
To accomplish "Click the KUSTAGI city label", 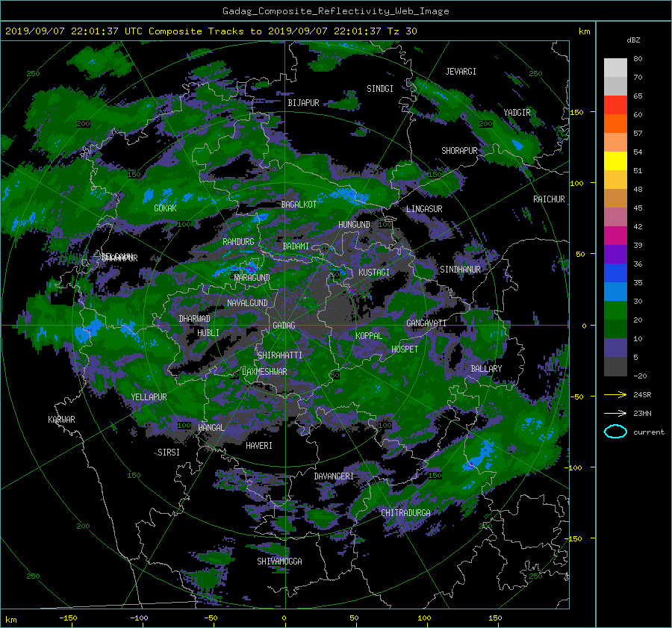I will 374,273.
